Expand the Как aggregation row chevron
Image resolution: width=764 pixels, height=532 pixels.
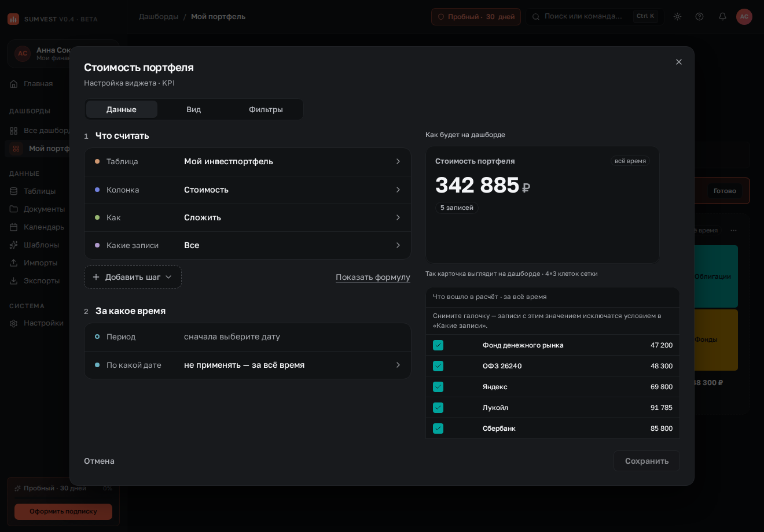pyautogui.click(x=398, y=217)
